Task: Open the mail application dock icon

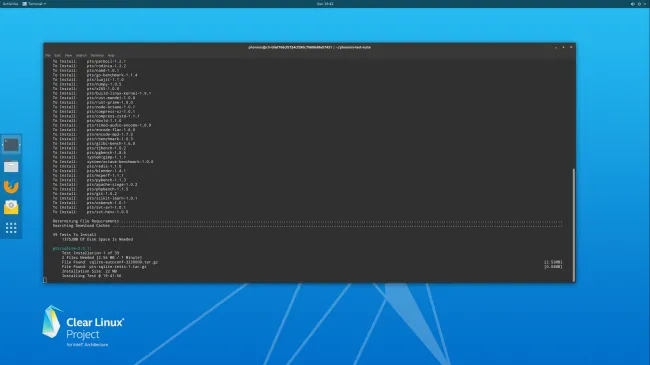Action: click(11, 207)
